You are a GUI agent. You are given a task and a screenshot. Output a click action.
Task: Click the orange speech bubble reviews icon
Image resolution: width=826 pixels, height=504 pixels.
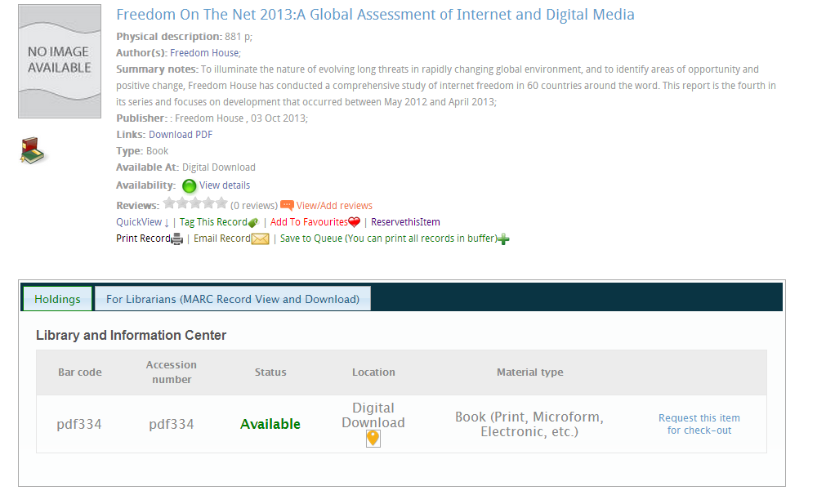coord(287,206)
